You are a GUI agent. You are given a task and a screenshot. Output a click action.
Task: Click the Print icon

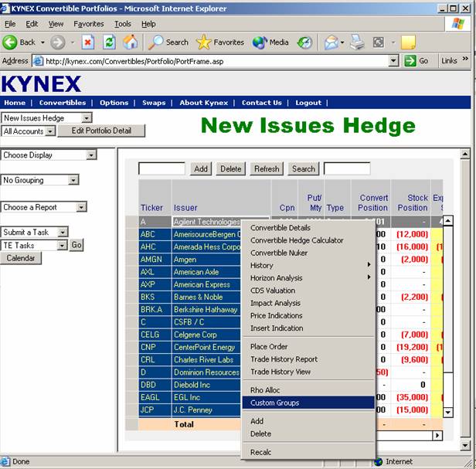click(357, 42)
